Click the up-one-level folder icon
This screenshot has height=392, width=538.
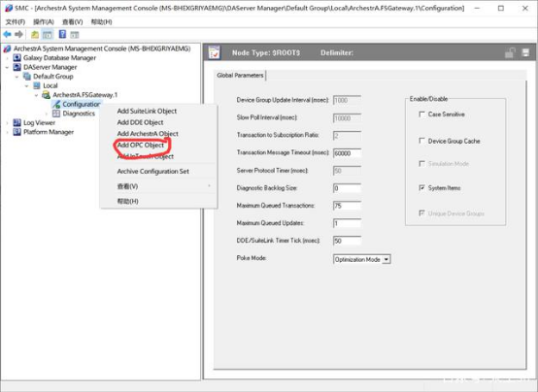point(35,34)
